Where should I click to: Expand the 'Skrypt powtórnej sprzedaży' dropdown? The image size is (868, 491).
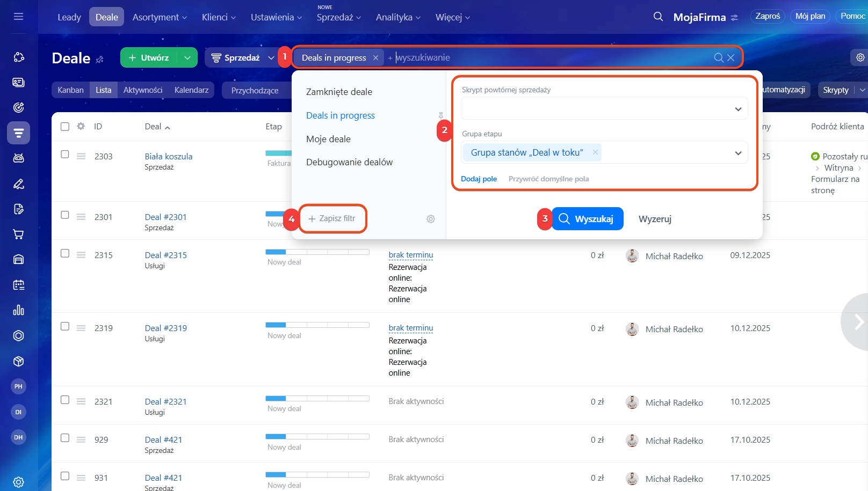(x=737, y=109)
